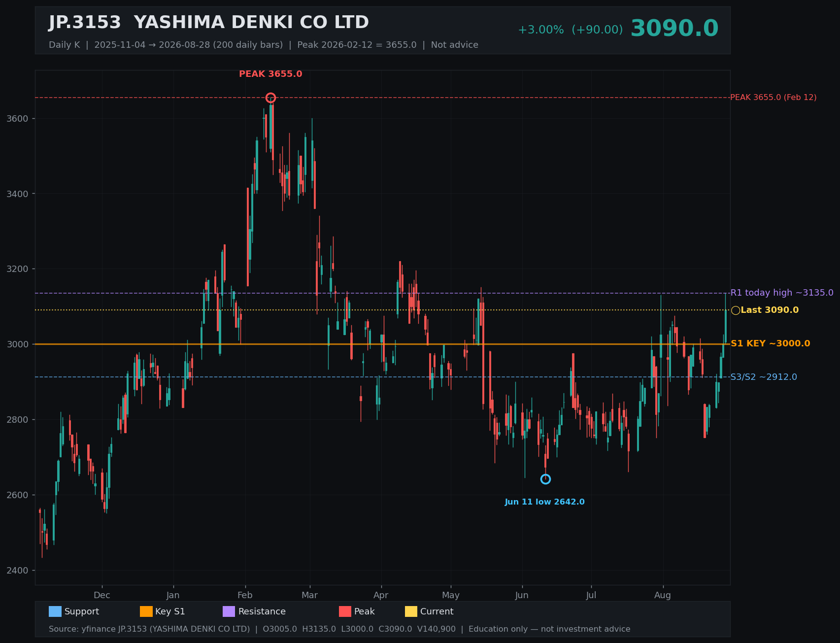The width and height of the screenshot is (840, 643).
Task: Click the Apr date axis label
Action: [x=381, y=595]
